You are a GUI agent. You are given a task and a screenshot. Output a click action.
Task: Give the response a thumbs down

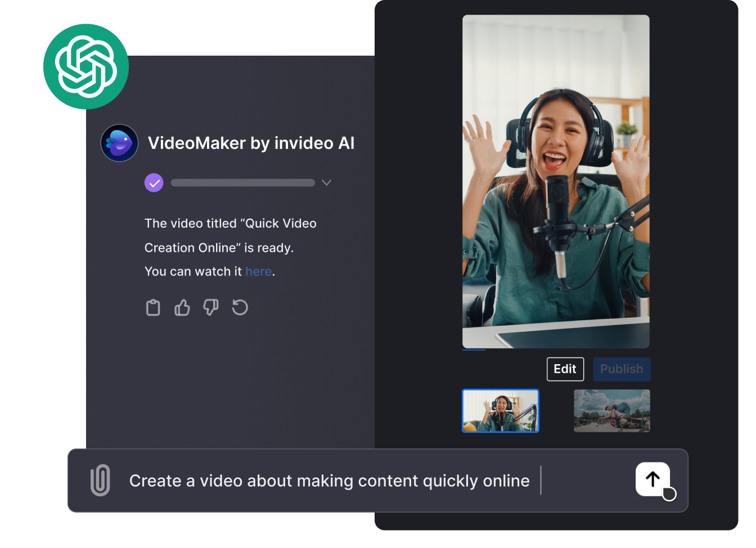211,307
